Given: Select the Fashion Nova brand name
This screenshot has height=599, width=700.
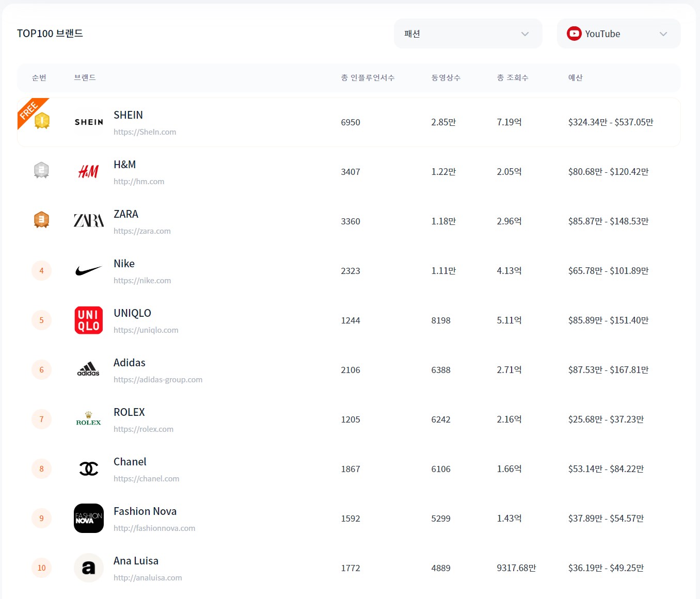Looking at the screenshot, I should click(145, 511).
